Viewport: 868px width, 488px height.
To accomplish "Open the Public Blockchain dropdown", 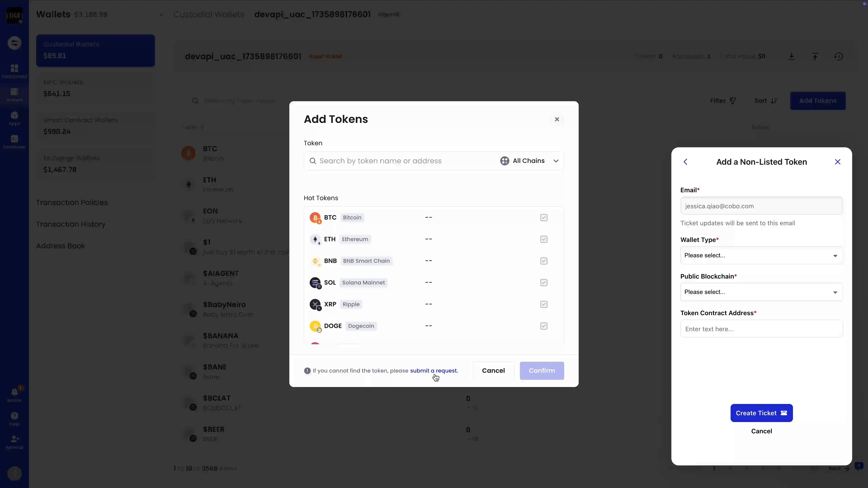I will tap(761, 292).
